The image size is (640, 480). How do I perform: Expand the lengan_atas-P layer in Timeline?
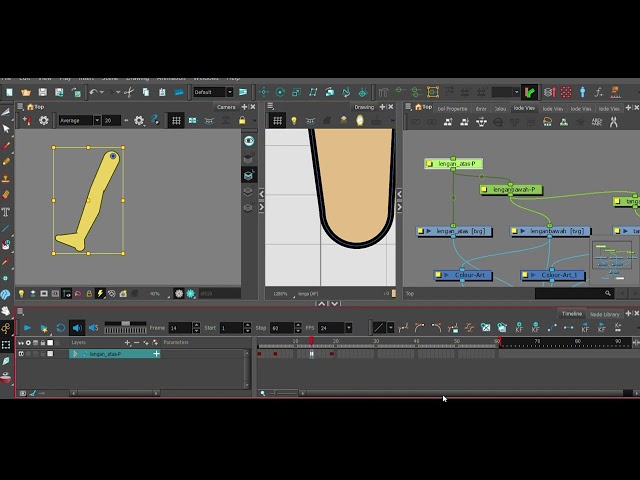tap(74, 354)
